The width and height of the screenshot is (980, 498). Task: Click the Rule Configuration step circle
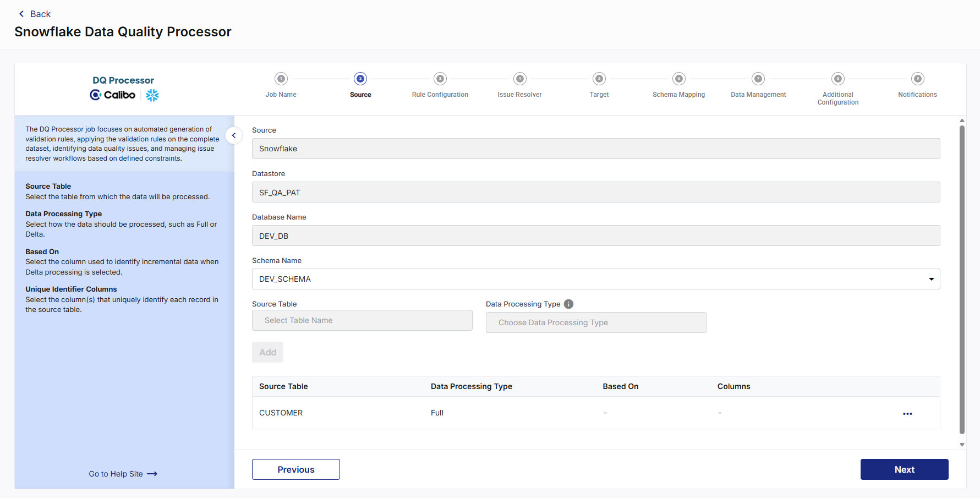coord(440,79)
